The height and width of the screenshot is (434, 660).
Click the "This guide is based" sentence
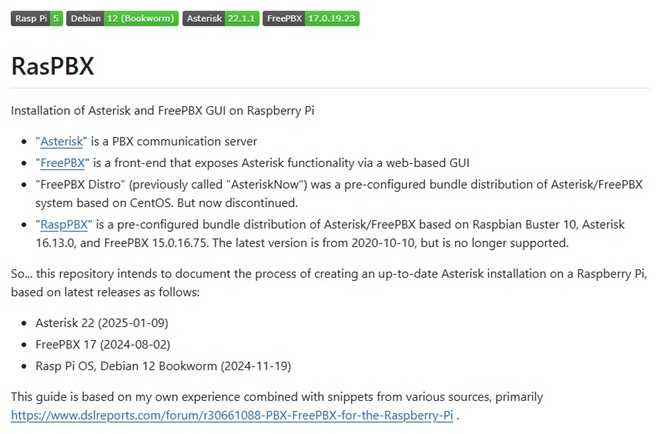tap(250, 396)
